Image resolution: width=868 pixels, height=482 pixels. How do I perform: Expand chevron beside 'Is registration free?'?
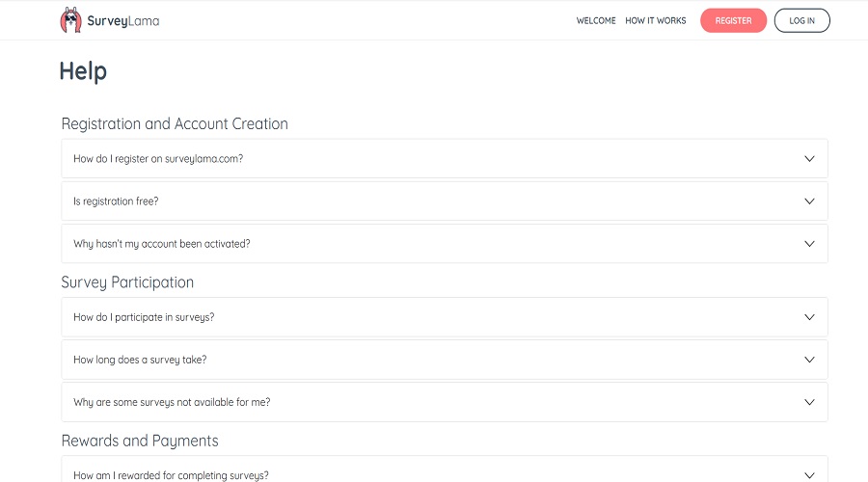click(809, 201)
